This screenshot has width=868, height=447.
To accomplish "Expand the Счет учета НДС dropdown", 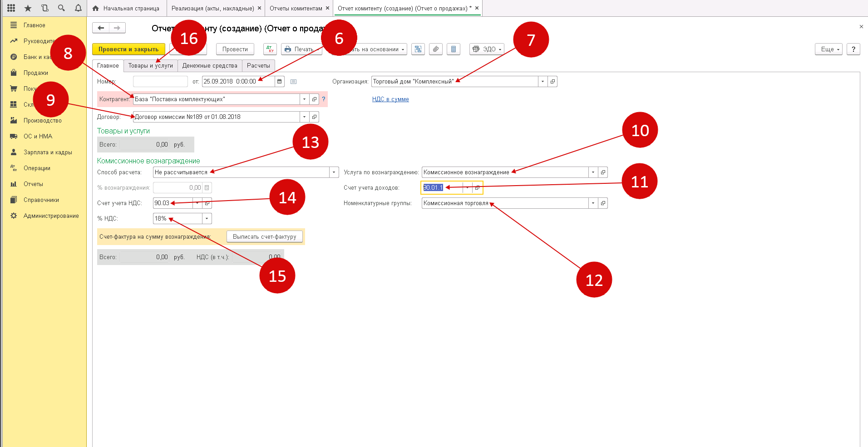I will coord(197,203).
